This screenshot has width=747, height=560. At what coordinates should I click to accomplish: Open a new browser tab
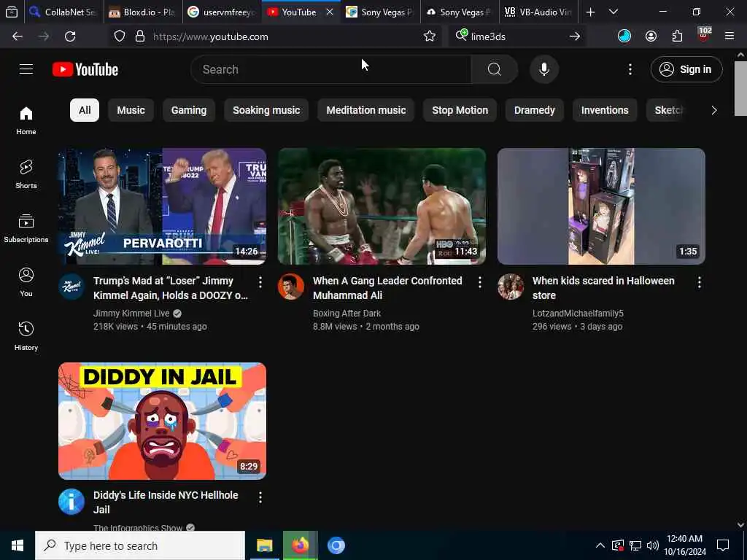590,12
